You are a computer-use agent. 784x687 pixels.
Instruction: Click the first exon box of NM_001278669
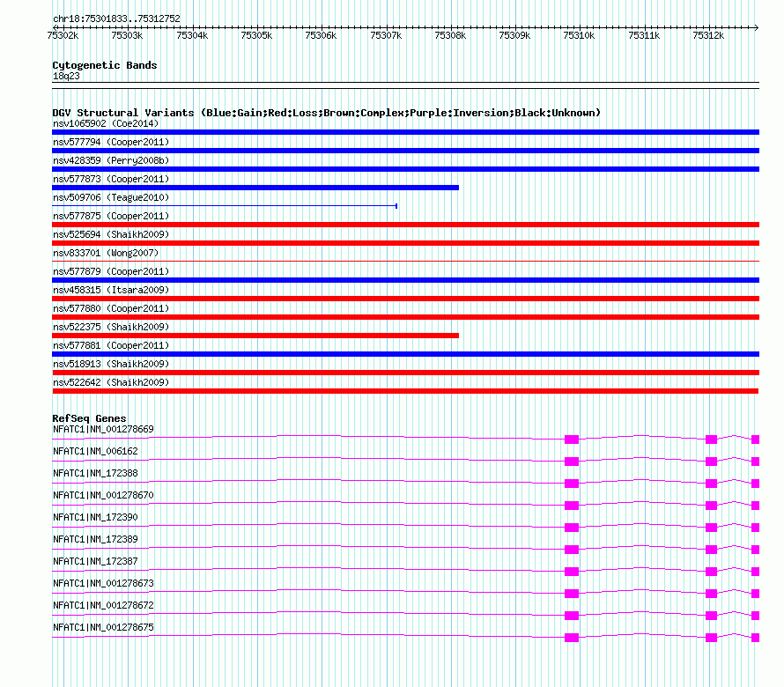pyautogui.click(x=572, y=440)
